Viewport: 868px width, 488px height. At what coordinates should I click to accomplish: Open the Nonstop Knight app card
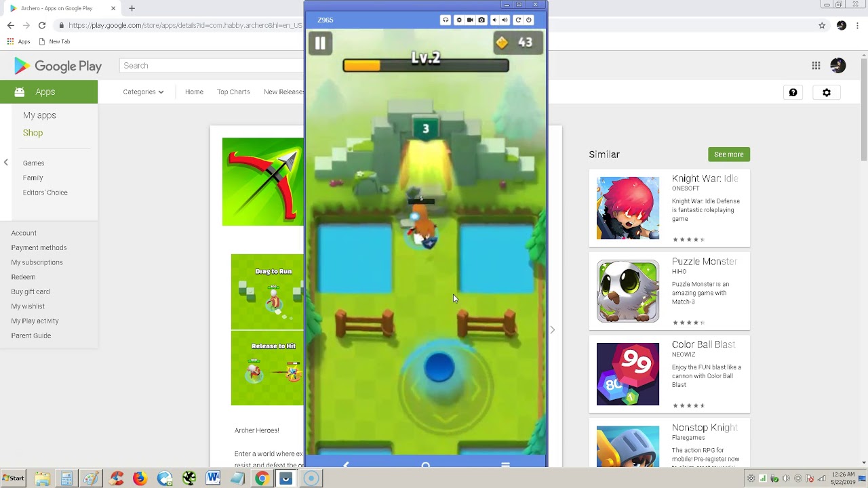point(669,444)
